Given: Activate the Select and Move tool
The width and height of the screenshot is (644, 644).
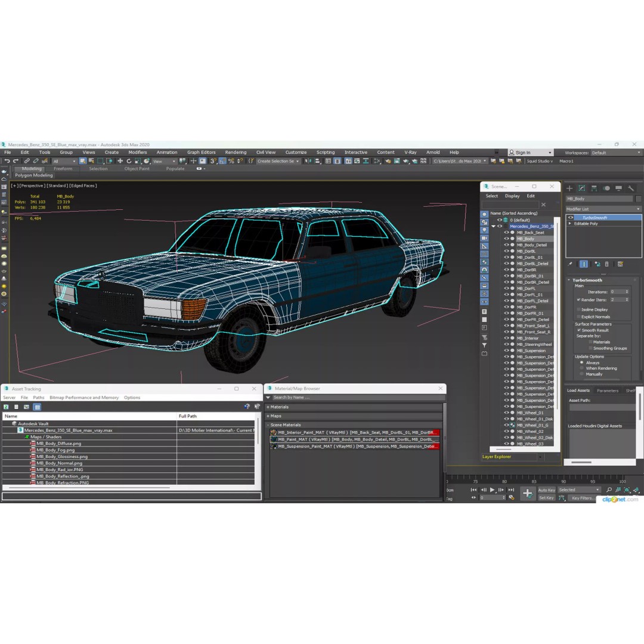Looking at the screenshot, I should pyautogui.click(x=120, y=161).
